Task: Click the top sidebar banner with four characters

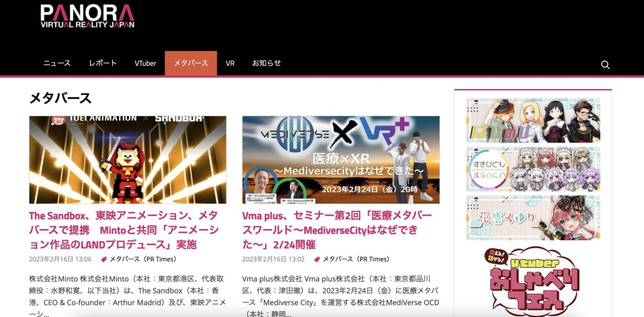Action: [533, 121]
